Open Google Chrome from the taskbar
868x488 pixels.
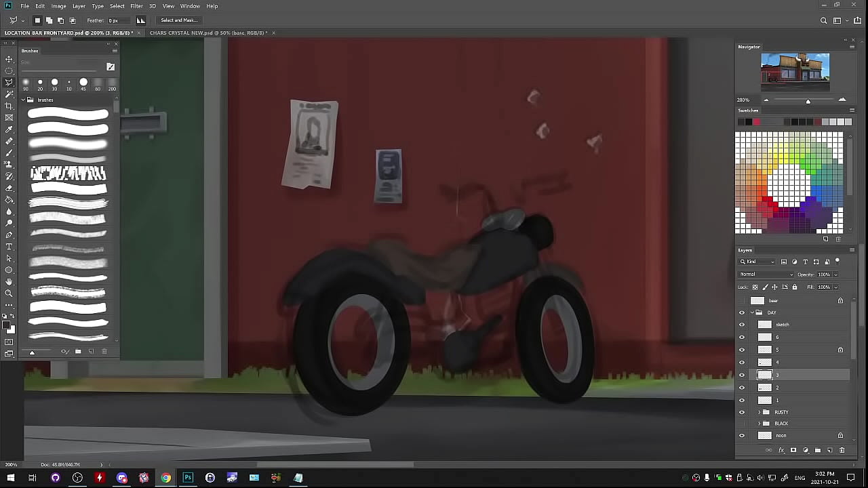(x=165, y=478)
